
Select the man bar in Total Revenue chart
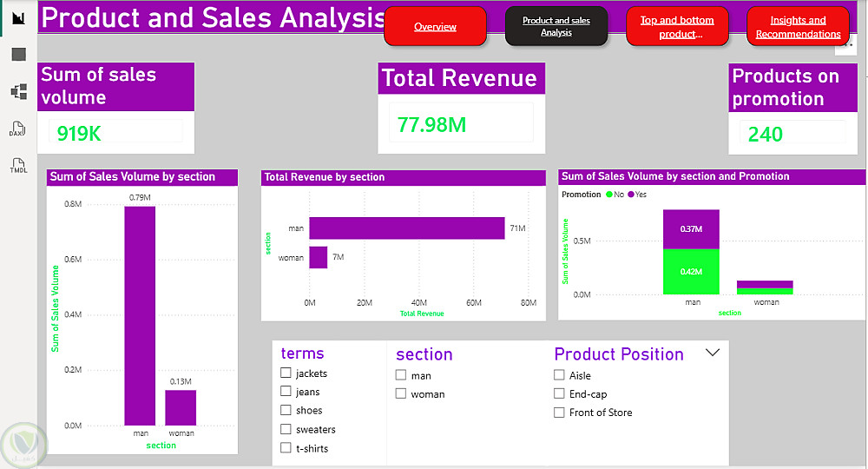pyautogui.click(x=406, y=228)
